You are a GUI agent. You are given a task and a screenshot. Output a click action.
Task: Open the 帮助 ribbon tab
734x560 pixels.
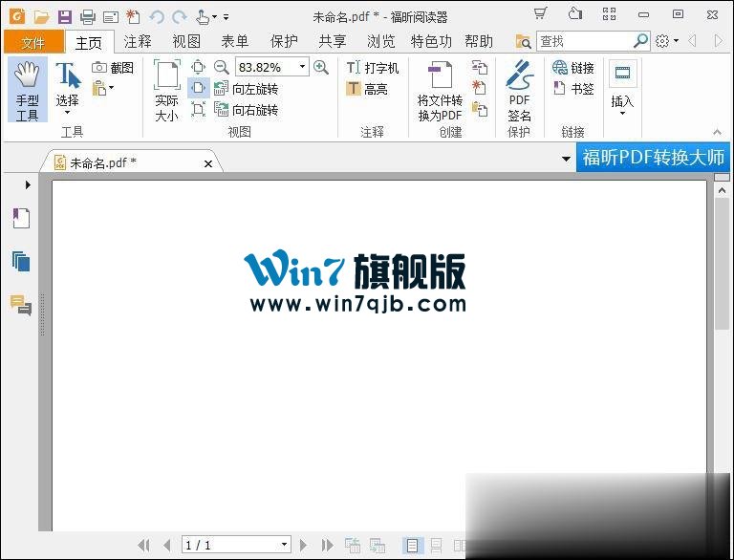(x=479, y=42)
